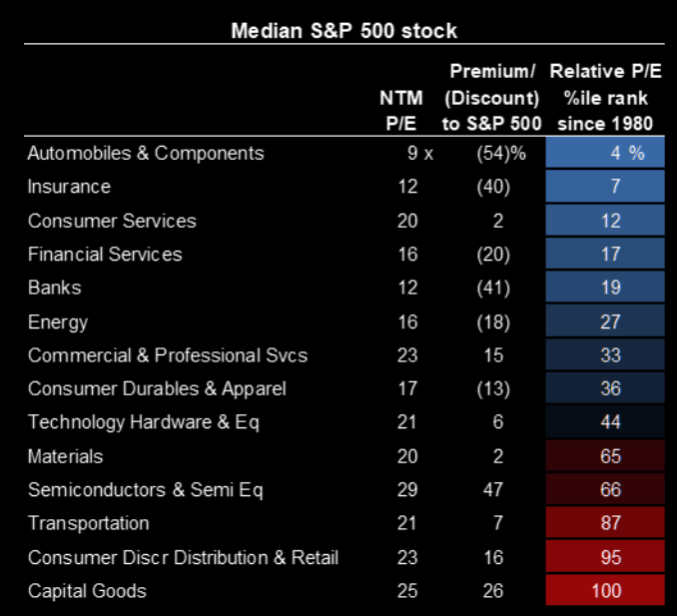
Task: Select the Energy row label
Action: [x=58, y=321]
